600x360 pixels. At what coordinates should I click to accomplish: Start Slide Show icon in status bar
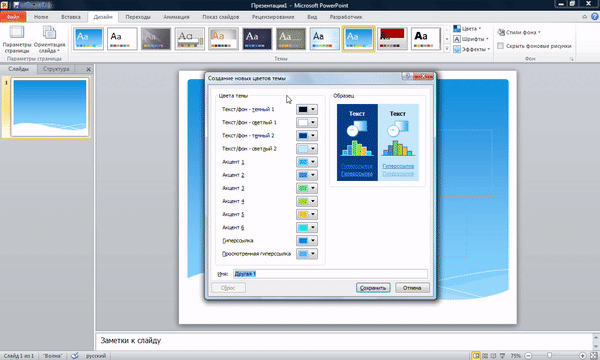click(502, 356)
